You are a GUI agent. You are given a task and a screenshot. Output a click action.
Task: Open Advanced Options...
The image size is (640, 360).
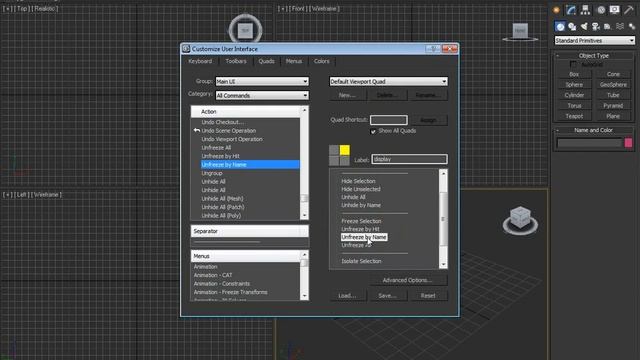(x=408, y=280)
